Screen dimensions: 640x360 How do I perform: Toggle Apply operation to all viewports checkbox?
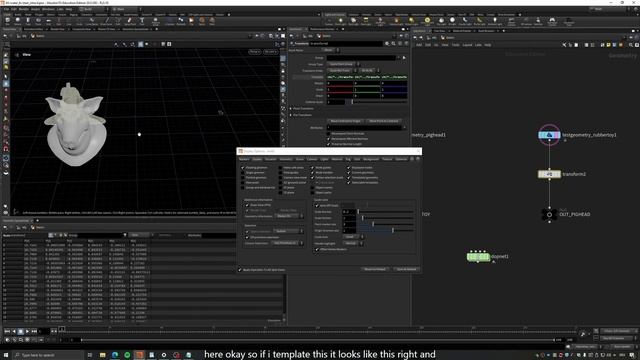click(240, 270)
